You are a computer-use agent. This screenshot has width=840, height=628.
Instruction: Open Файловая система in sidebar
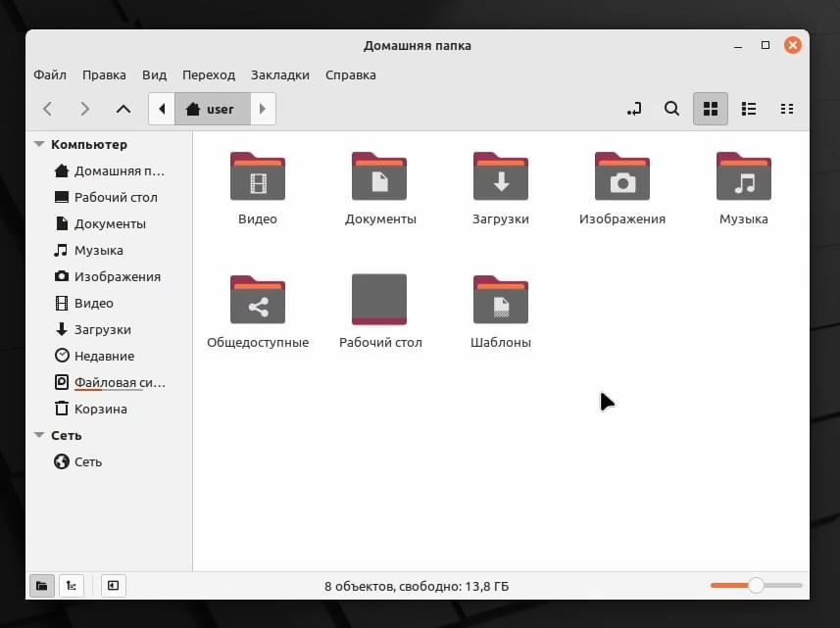(x=109, y=383)
